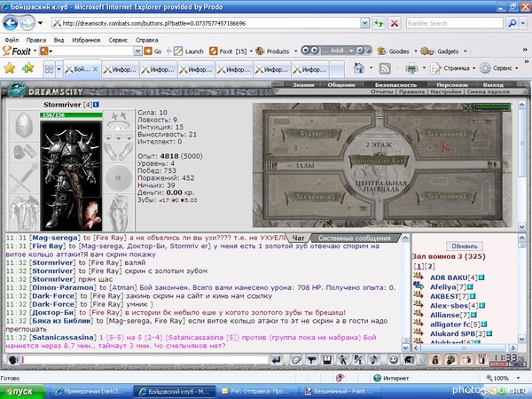This screenshot has width=532, height=399.
Task: Click the exit door icon in bottom bar
Action: click(482, 360)
